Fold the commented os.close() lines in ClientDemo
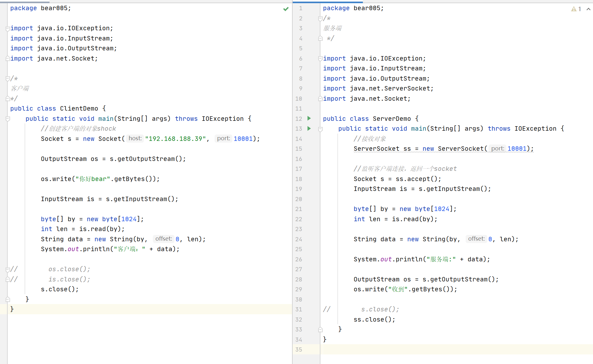 (8, 270)
